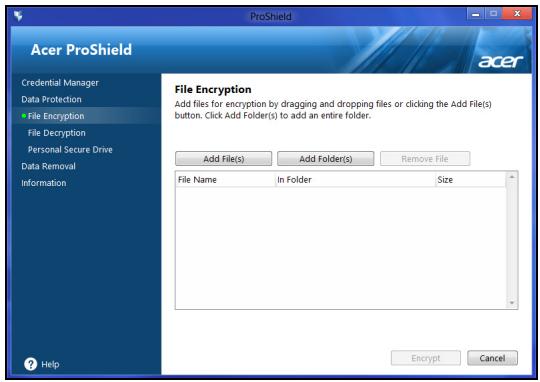This screenshot has width=540, height=382.
Task: Open Help via the question mark icon
Action: pos(31,364)
